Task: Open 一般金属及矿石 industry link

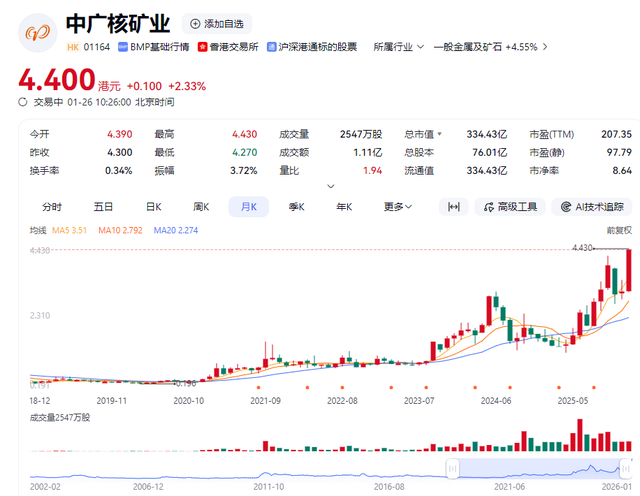Action: (468, 47)
